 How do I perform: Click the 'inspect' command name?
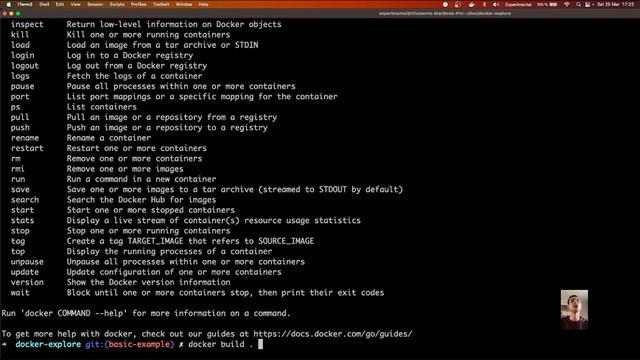pos(27,24)
